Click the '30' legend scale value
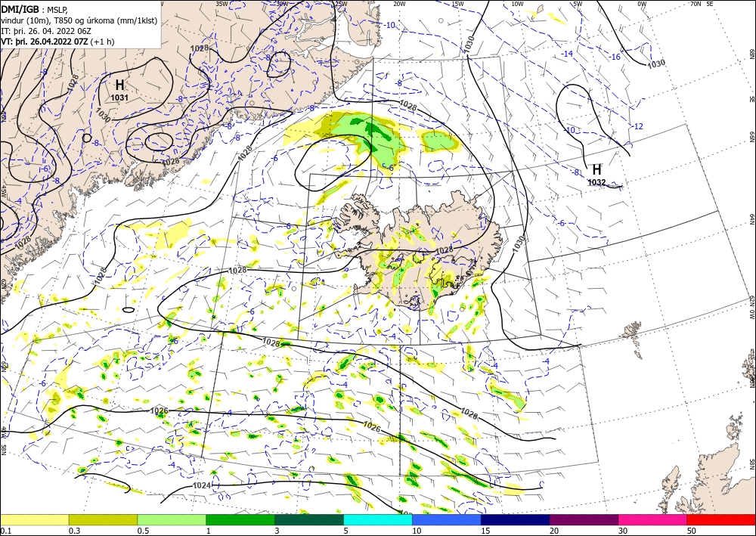This screenshot has width=756, height=536. pos(623,531)
